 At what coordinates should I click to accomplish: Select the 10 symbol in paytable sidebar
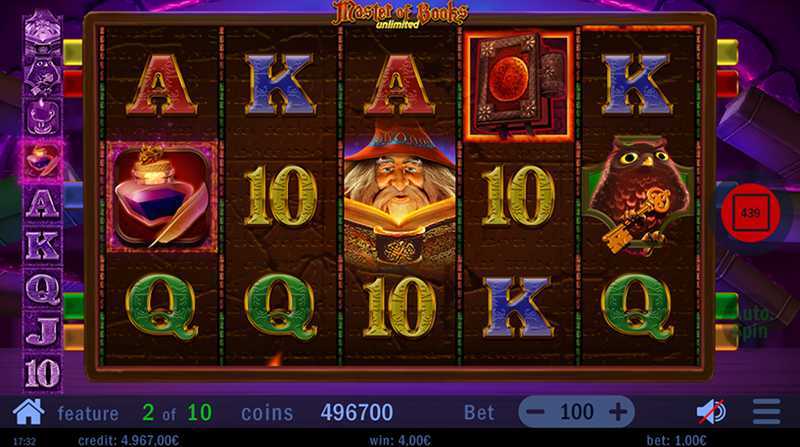pos(43,373)
